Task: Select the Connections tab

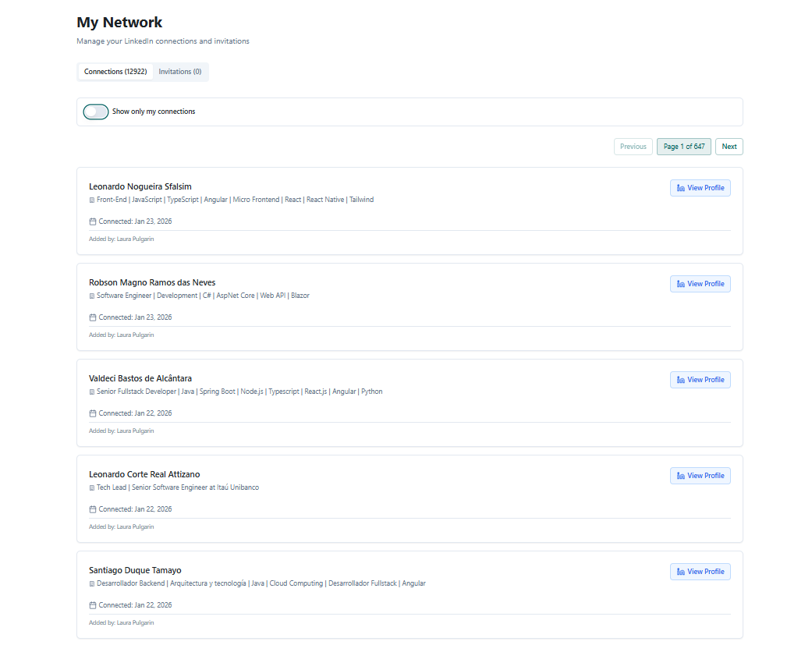Action: 115,71
